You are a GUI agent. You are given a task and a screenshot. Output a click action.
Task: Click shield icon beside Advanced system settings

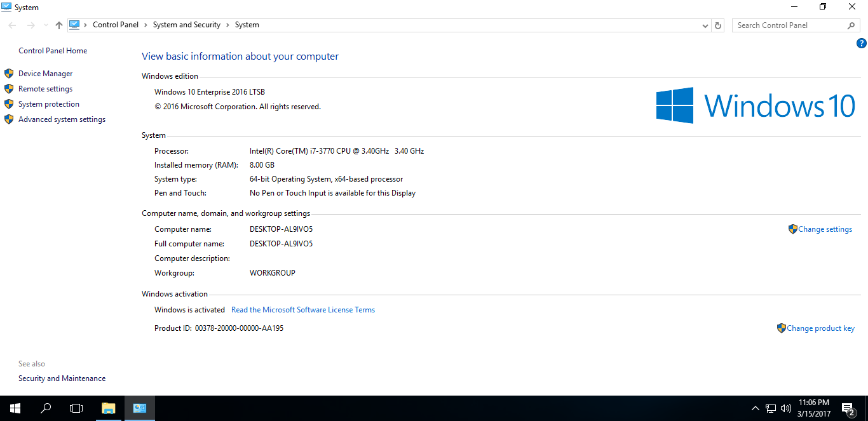(9, 119)
